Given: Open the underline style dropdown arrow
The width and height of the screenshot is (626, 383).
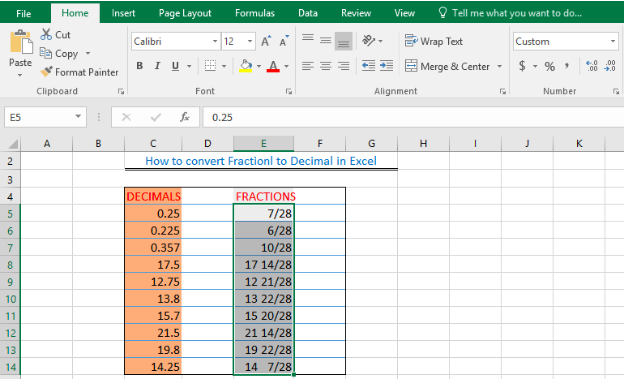Looking at the screenshot, I should 189,66.
